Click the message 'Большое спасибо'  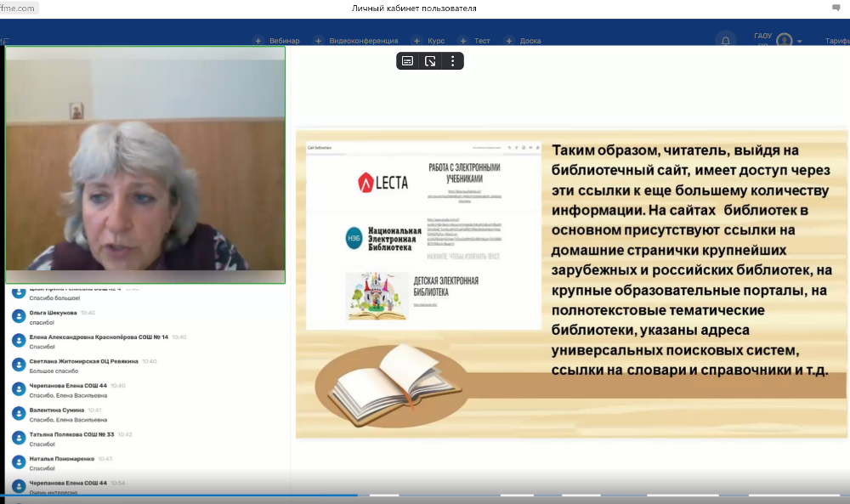pos(54,371)
